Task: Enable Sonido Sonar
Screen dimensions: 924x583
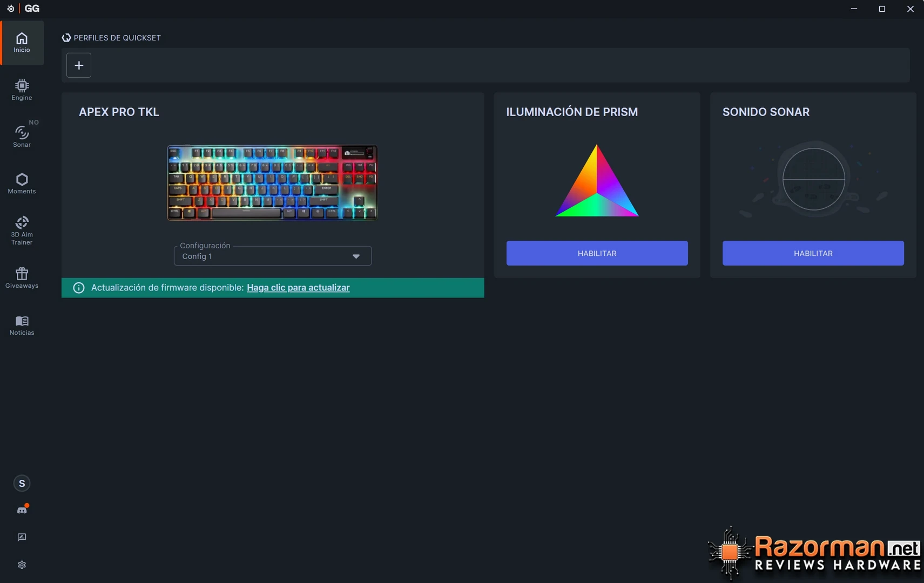Action: pos(813,253)
